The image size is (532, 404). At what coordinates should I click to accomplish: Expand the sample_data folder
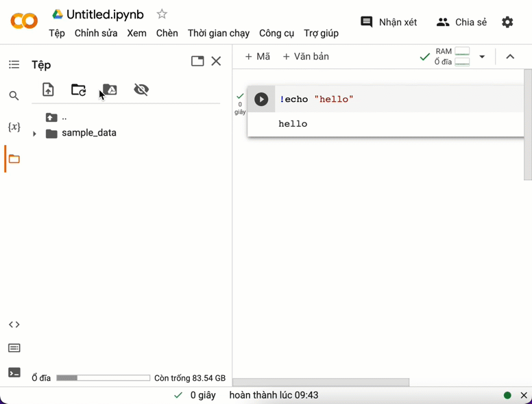click(34, 134)
